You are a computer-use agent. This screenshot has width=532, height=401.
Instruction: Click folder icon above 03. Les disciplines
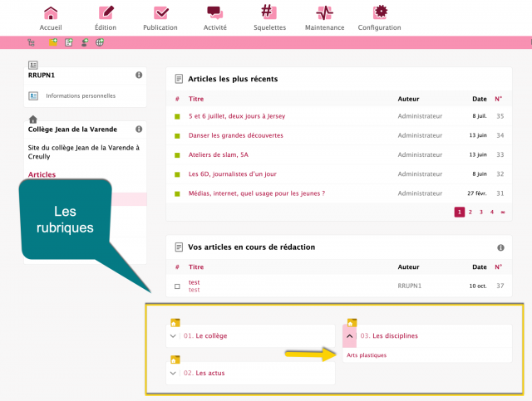click(352, 323)
